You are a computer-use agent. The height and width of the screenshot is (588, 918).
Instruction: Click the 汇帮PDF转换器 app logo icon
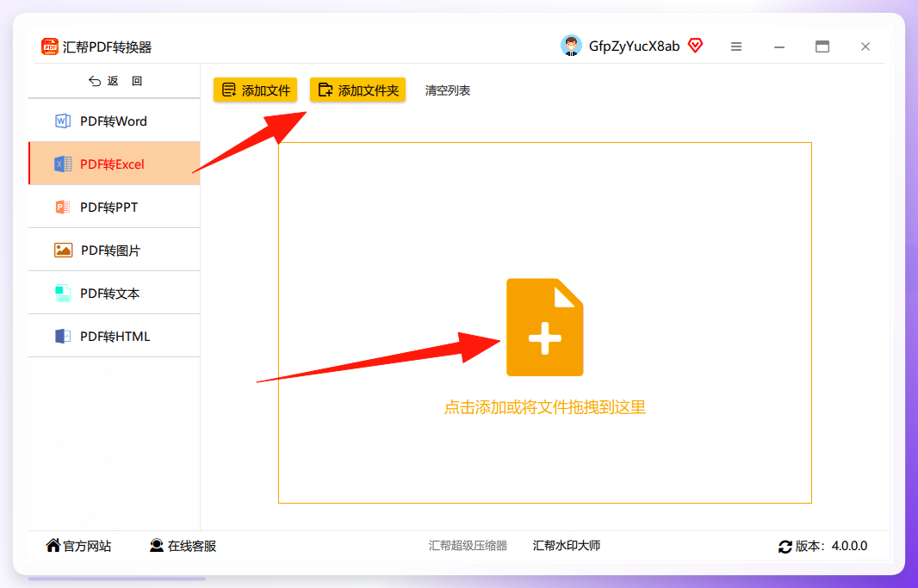pyautogui.click(x=50, y=46)
